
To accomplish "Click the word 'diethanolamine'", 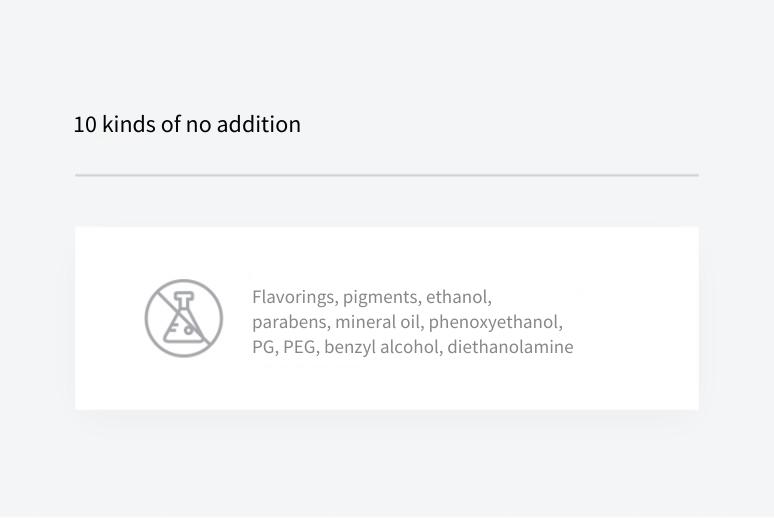I will (x=510, y=347).
